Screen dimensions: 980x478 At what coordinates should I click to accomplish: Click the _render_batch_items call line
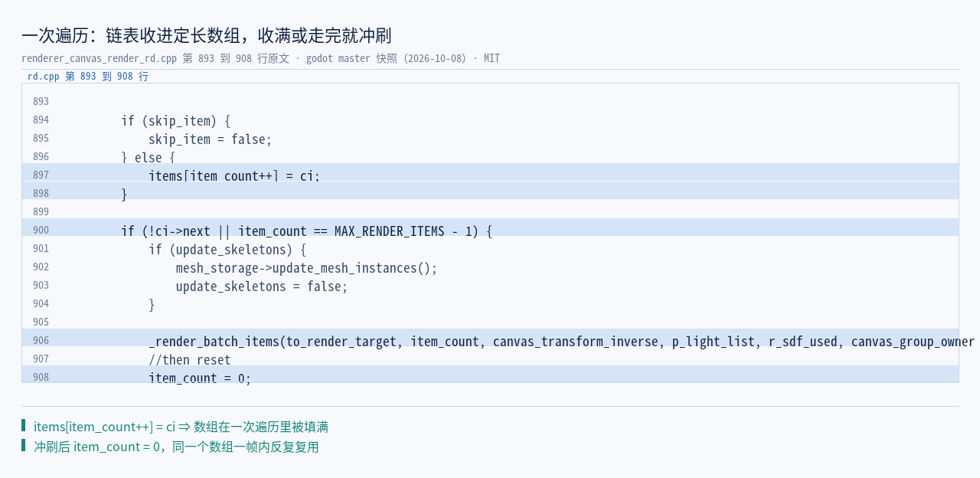click(561, 342)
